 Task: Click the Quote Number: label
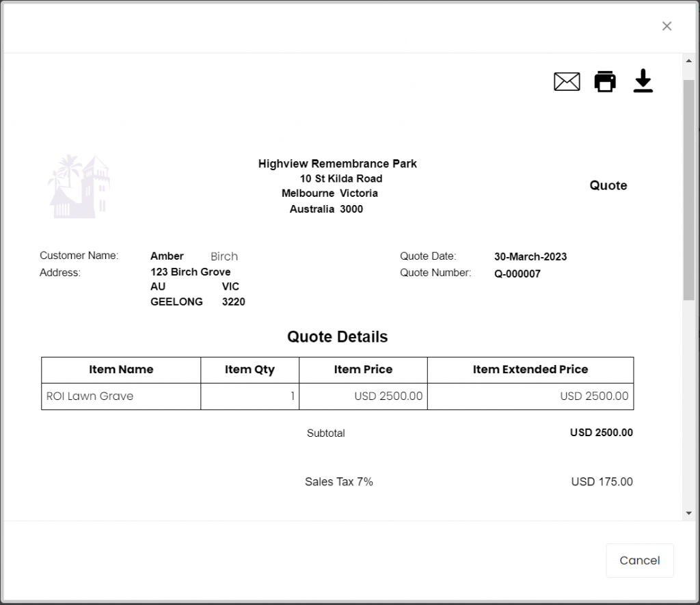point(435,273)
